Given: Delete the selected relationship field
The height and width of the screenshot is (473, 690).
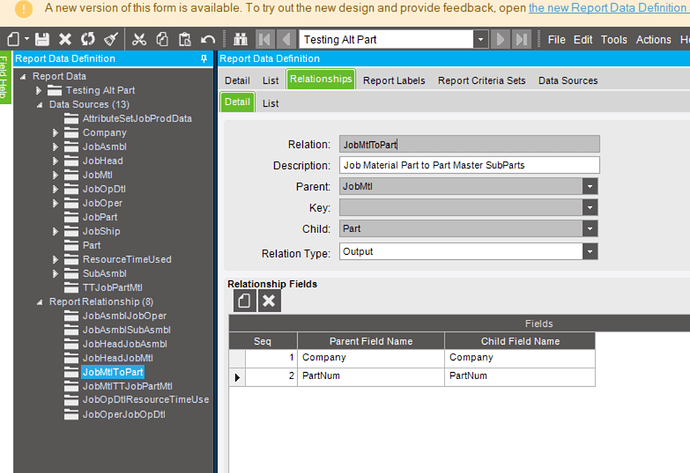Looking at the screenshot, I should click(x=268, y=301).
